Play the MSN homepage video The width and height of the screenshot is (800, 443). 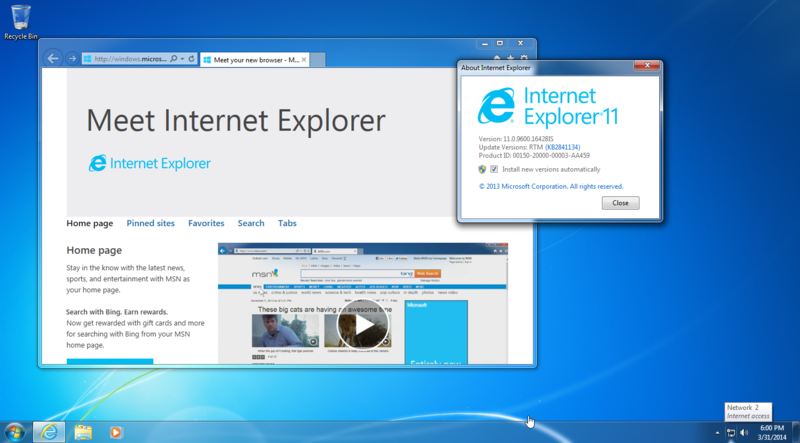point(363,325)
